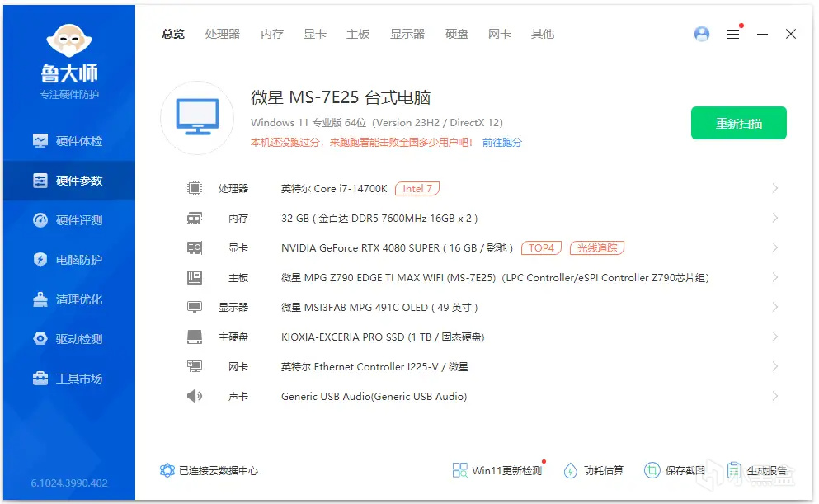Expand the 内存 row chevron
The width and height of the screenshot is (819, 504).
coord(774,218)
